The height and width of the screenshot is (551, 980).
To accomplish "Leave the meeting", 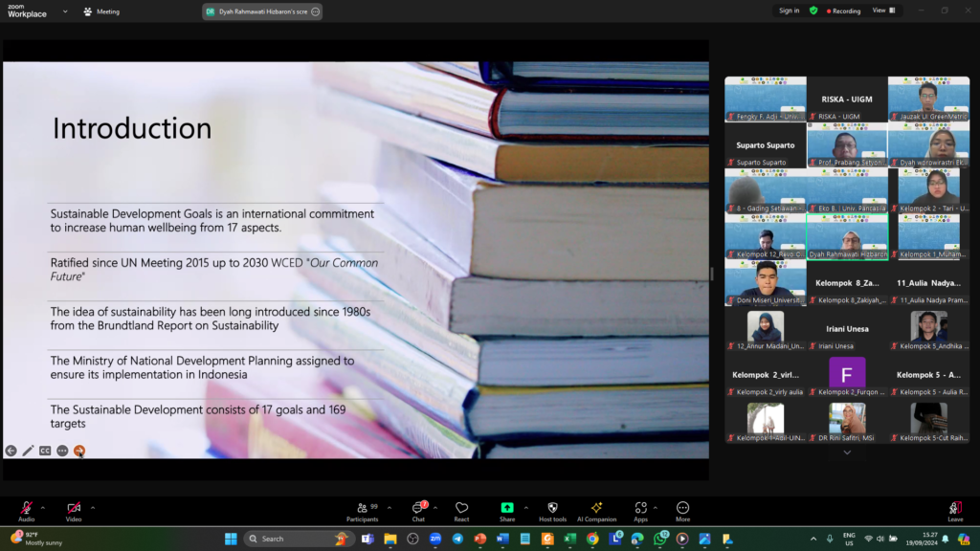I will point(954,512).
